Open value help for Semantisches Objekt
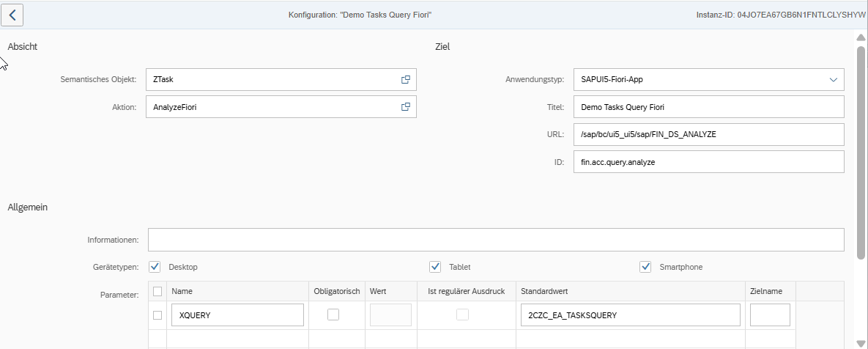The height and width of the screenshot is (349, 868). (406, 80)
